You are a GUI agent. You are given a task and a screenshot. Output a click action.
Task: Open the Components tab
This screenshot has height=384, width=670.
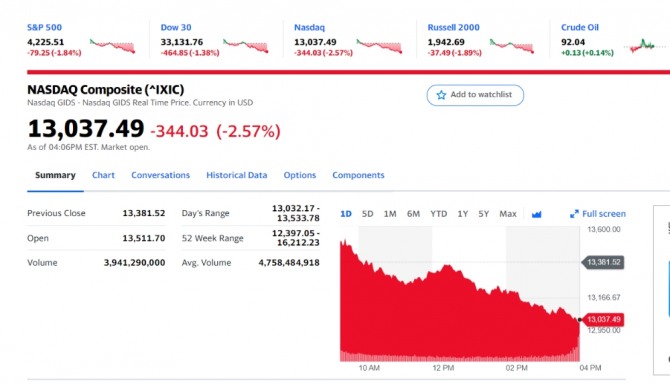coord(359,175)
